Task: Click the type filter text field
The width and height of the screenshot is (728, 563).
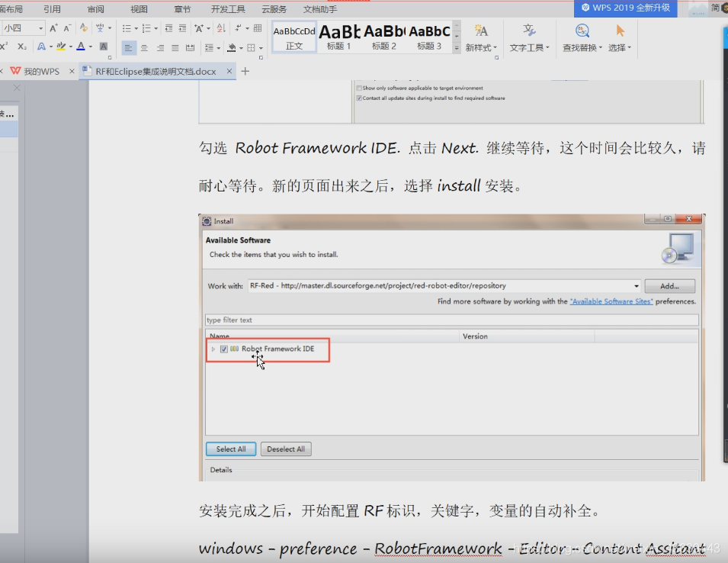Action: (452, 320)
